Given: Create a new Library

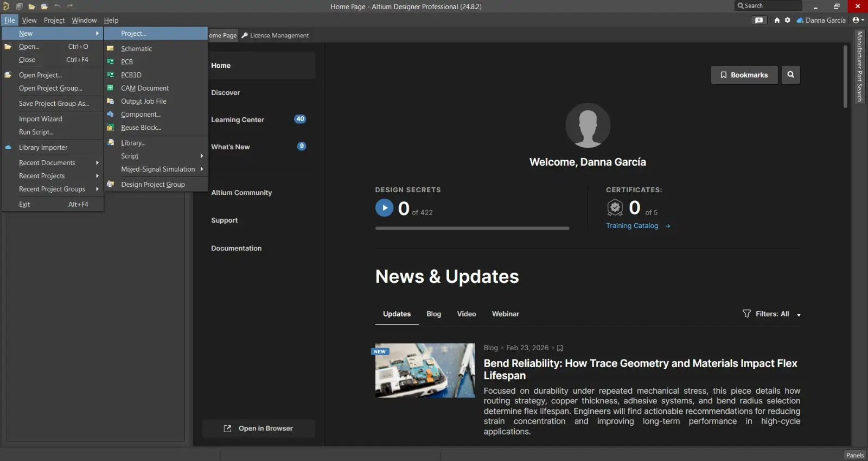Looking at the screenshot, I should (156, 143).
